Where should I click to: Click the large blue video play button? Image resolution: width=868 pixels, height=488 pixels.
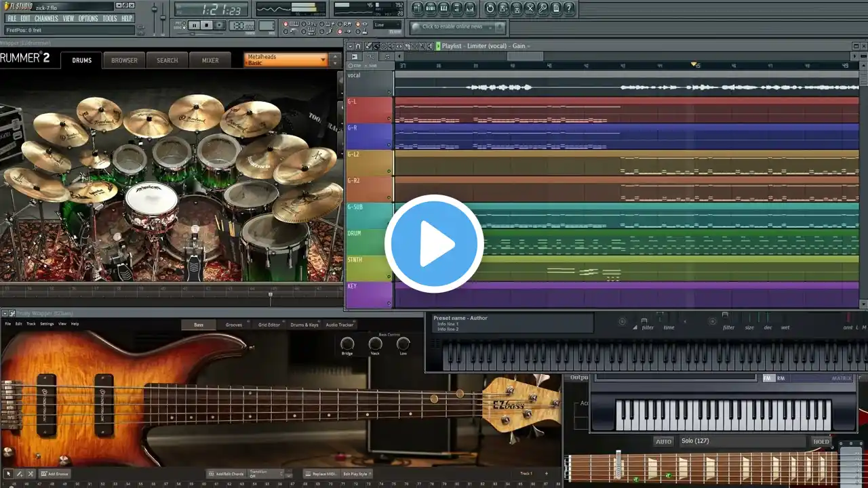click(434, 244)
